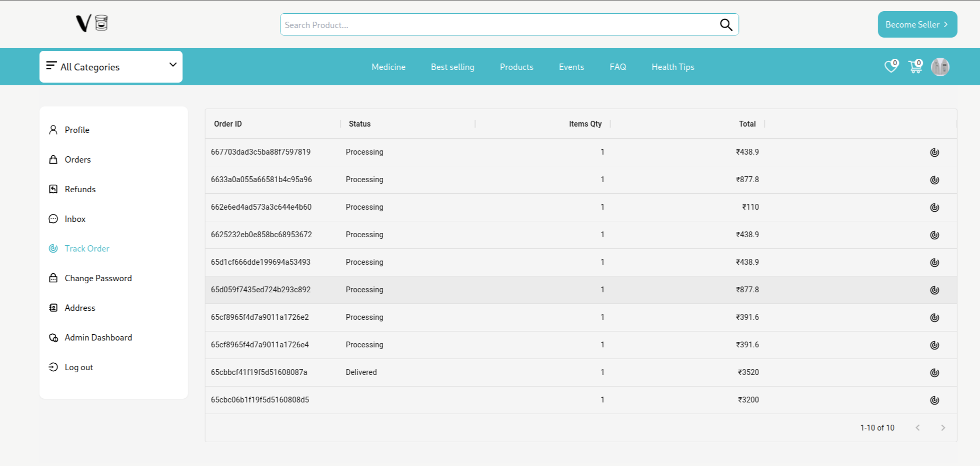
Task: Click the V logo to go home
Action: [92, 23]
